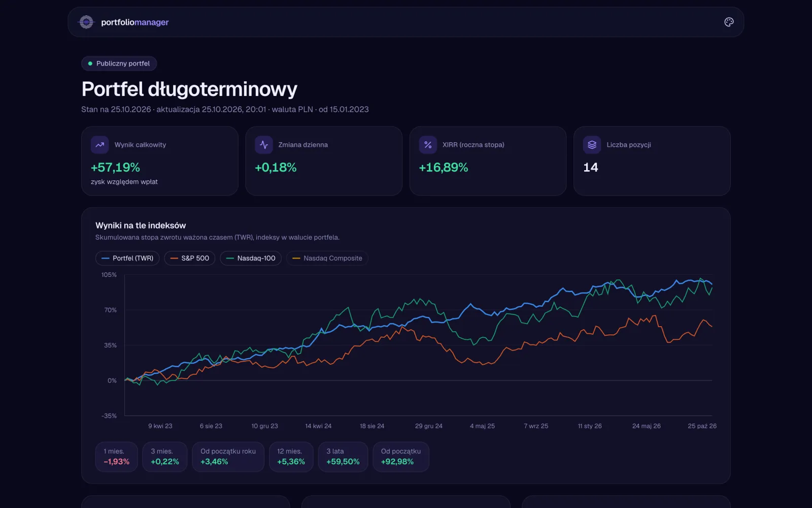
Task: Click the 11 sty 26 date label
Action: coord(590,426)
